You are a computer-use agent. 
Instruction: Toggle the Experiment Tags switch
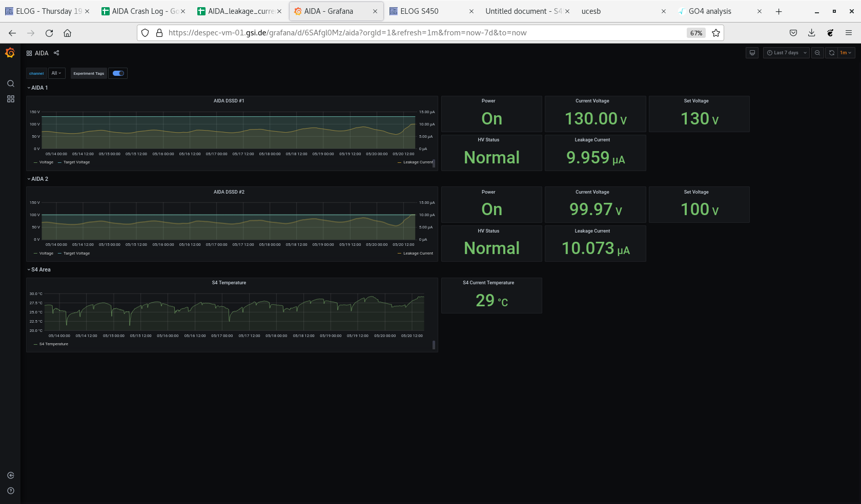click(118, 73)
